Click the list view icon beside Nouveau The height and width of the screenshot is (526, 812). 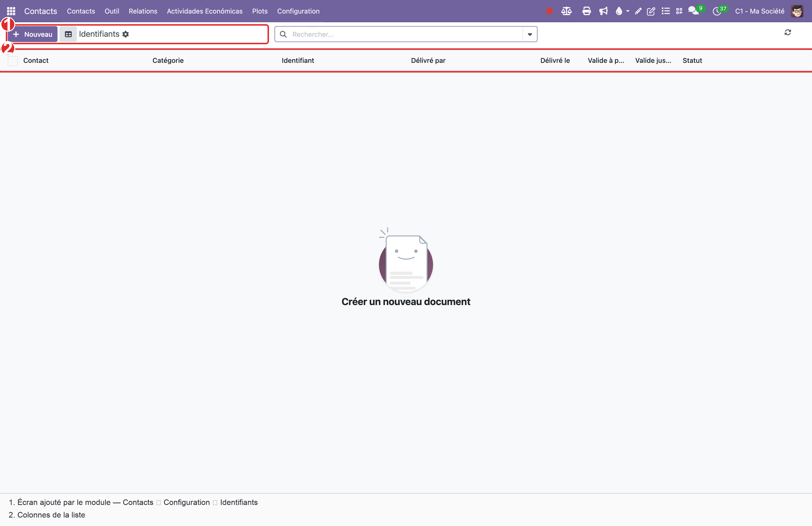point(68,34)
